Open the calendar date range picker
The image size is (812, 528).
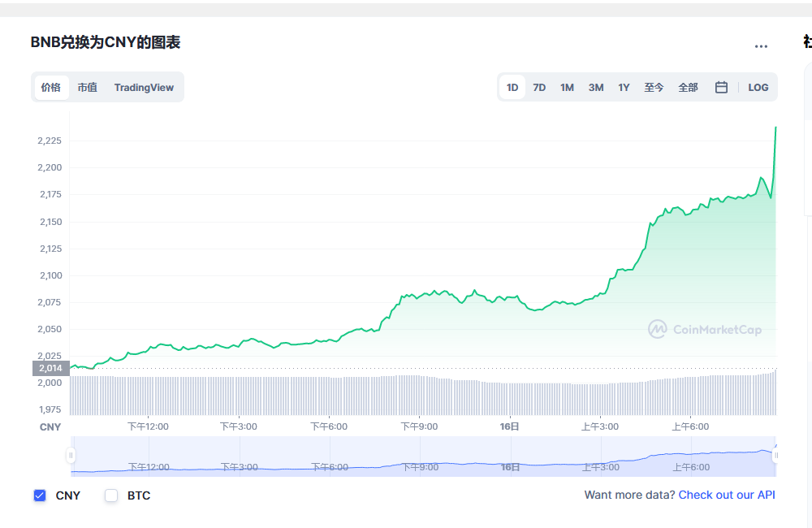(x=721, y=88)
